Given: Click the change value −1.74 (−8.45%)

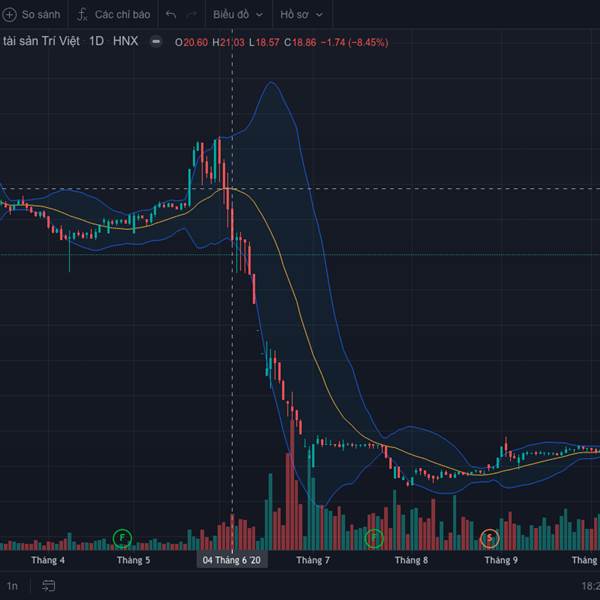Looking at the screenshot, I should pyautogui.click(x=354, y=42).
